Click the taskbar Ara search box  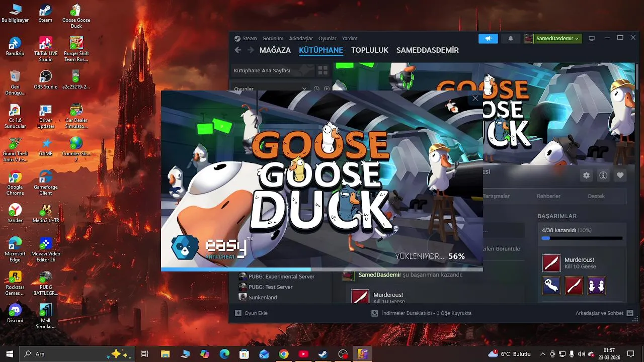point(77,354)
